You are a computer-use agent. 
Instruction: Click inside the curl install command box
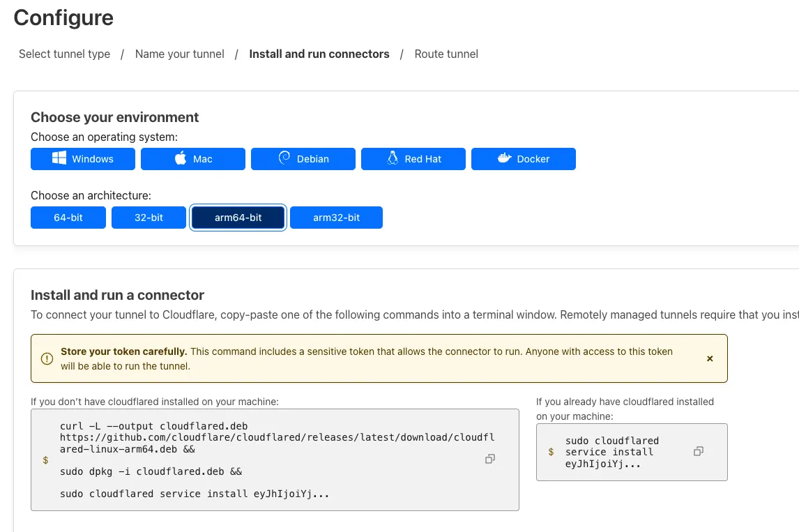click(x=275, y=459)
